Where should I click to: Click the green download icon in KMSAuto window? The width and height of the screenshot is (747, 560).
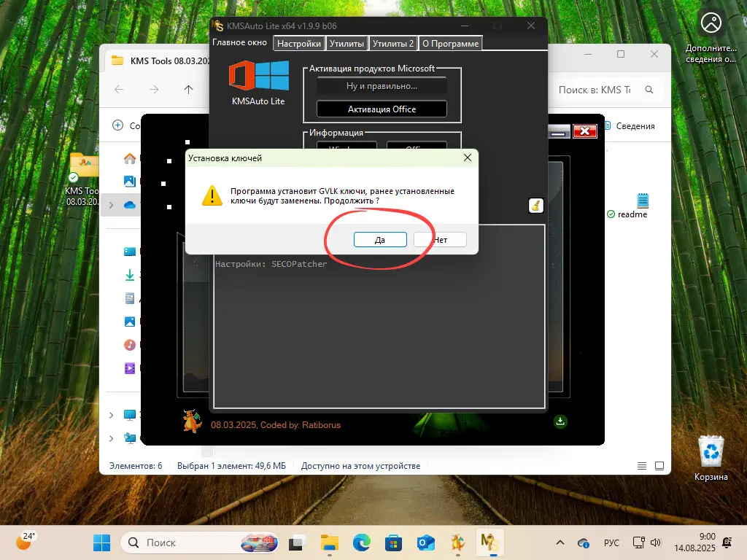click(x=560, y=421)
